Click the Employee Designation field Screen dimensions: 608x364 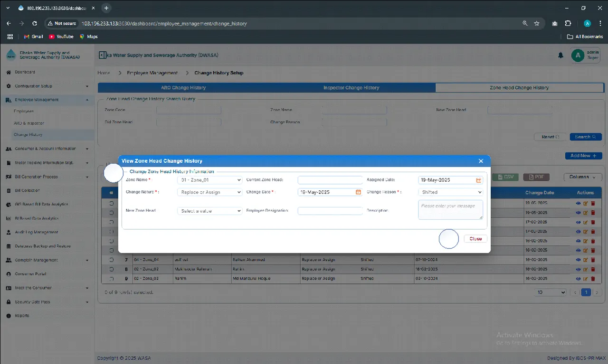(x=330, y=211)
